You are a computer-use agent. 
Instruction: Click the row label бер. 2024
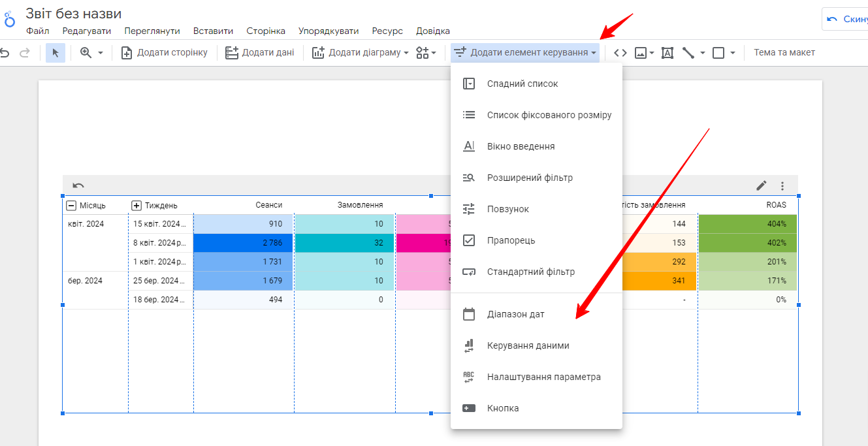85,281
